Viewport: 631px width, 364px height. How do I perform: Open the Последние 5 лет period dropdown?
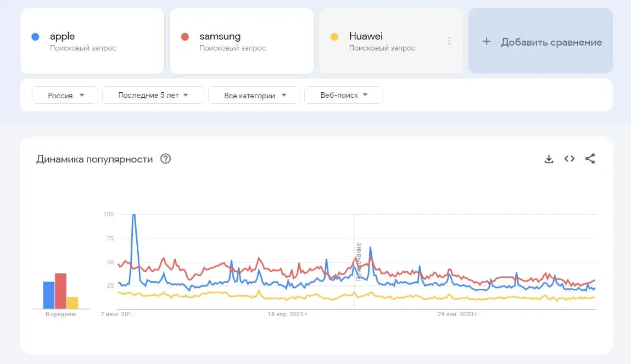[x=153, y=96]
